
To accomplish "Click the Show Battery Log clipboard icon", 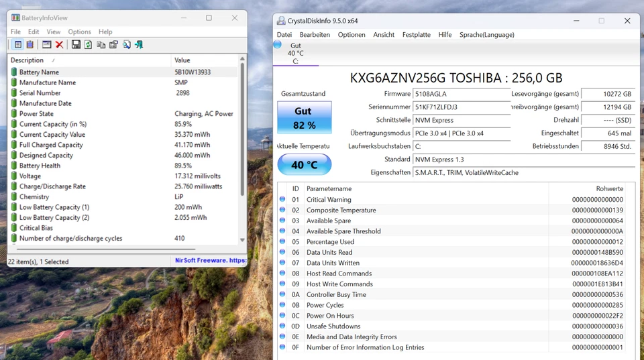I will coord(30,45).
